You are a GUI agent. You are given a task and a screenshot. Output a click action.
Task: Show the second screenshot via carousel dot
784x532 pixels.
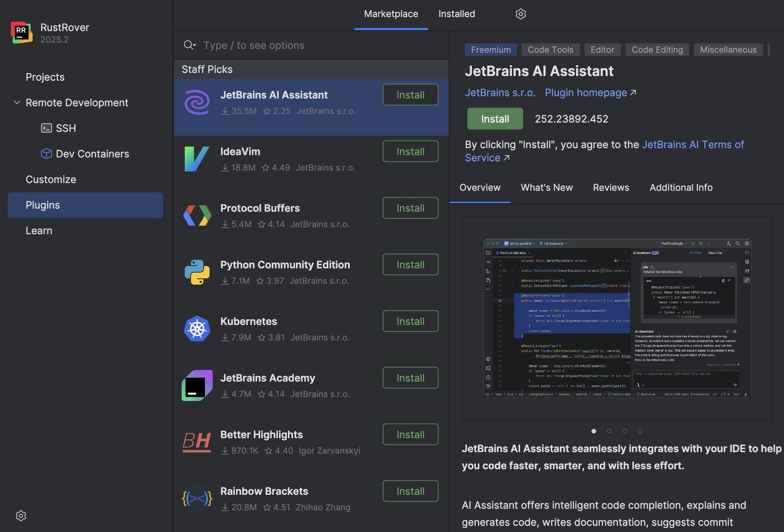pos(609,431)
